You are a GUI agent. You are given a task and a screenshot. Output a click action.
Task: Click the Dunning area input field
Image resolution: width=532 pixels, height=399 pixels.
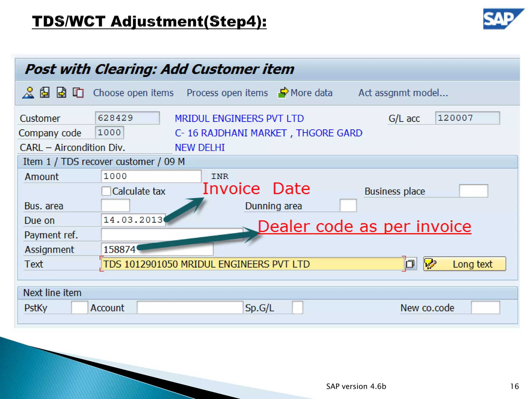348,205
